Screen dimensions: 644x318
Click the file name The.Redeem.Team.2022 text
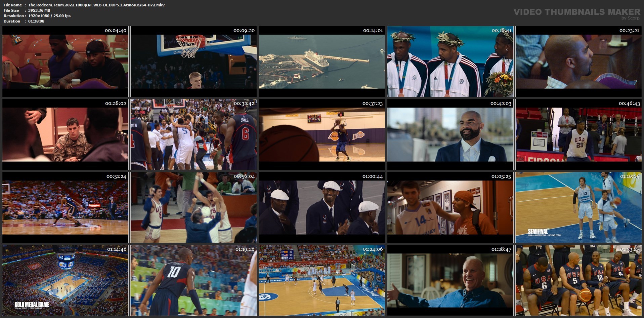(96, 5)
